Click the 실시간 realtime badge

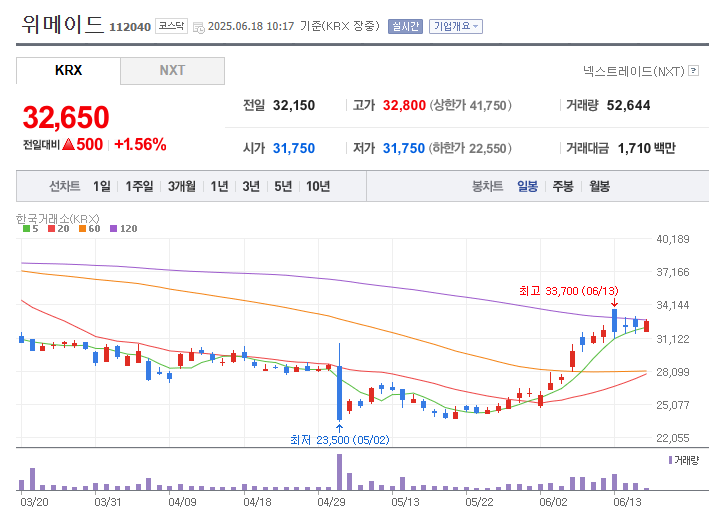tap(405, 27)
